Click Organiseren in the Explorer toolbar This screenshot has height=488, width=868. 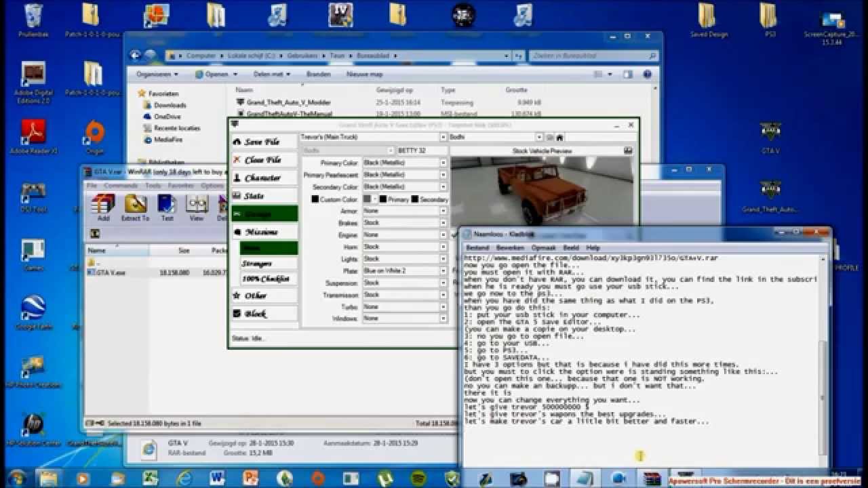pos(157,75)
